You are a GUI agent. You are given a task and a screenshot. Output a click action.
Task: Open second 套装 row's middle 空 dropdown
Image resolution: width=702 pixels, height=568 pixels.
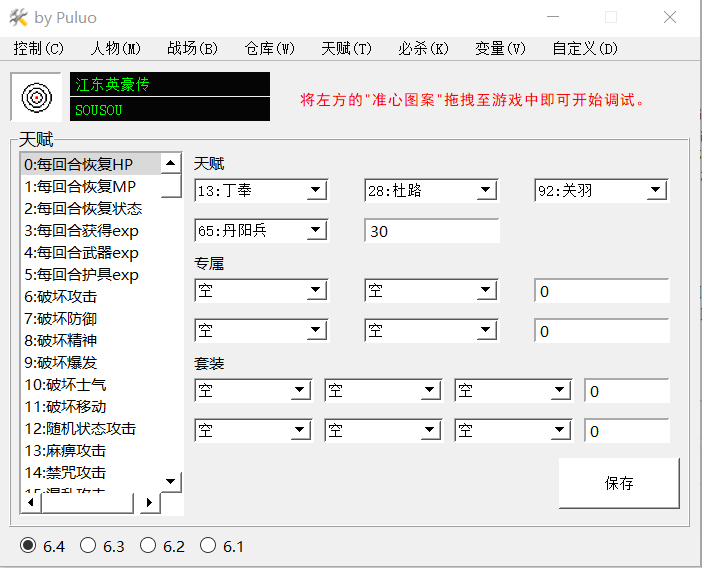pyautogui.click(x=430, y=430)
